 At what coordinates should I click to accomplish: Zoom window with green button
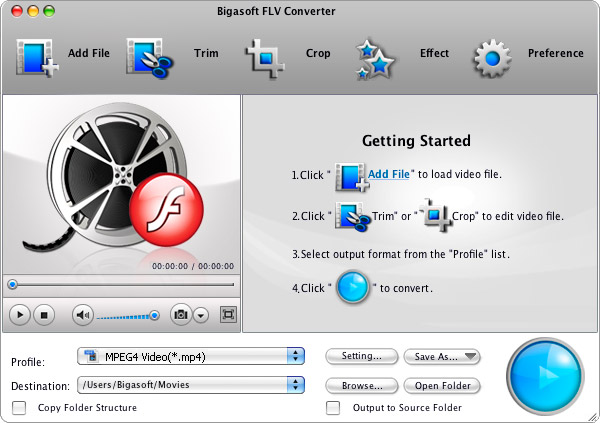[x=49, y=11]
